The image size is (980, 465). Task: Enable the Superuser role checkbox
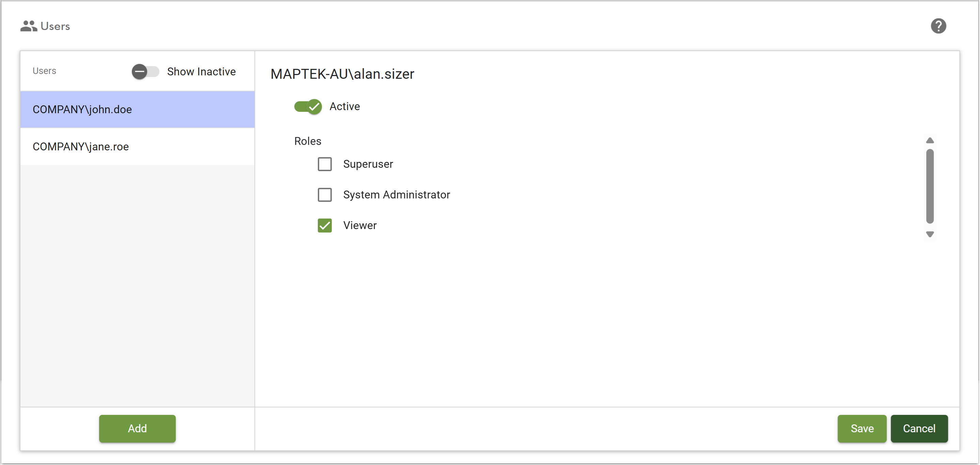pyautogui.click(x=325, y=164)
